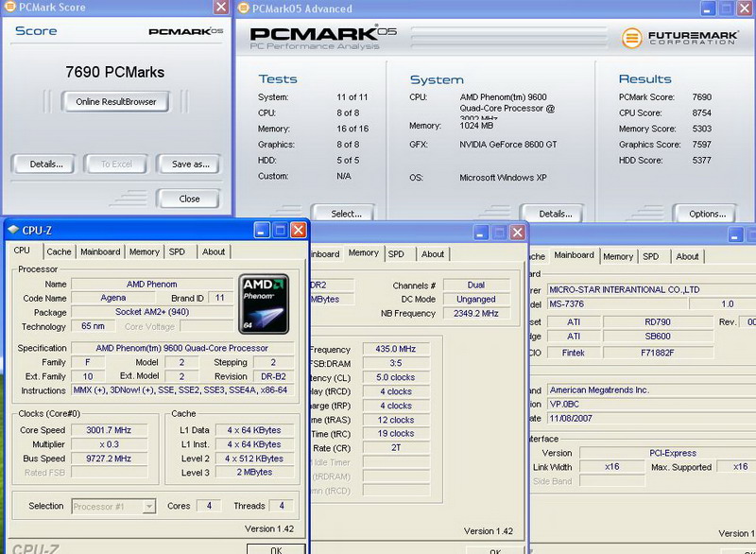Click the CPU-Z window title icon
756x554 pixels.
point(13,230)
